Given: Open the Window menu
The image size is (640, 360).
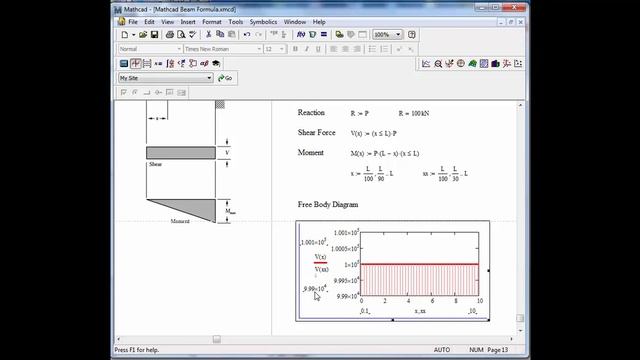Looking at the screenshot, I should click(x=295, y=22).
